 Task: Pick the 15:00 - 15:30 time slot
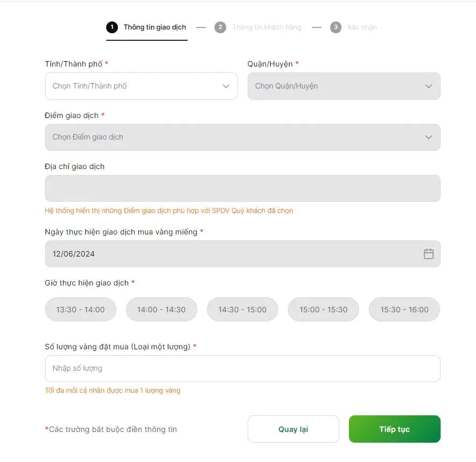point(323,310)
